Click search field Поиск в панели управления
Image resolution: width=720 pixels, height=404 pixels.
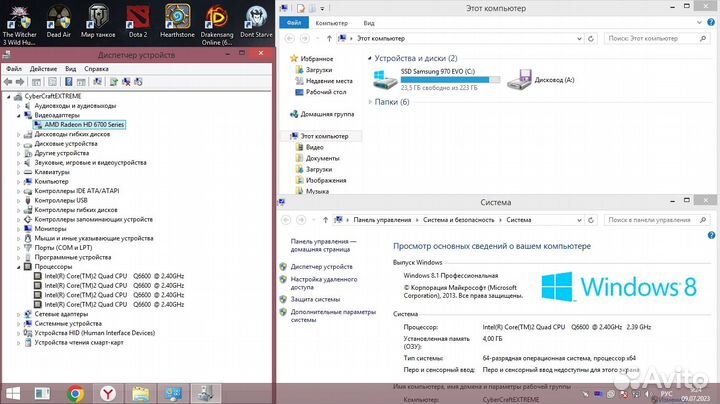tap(657, 220)
